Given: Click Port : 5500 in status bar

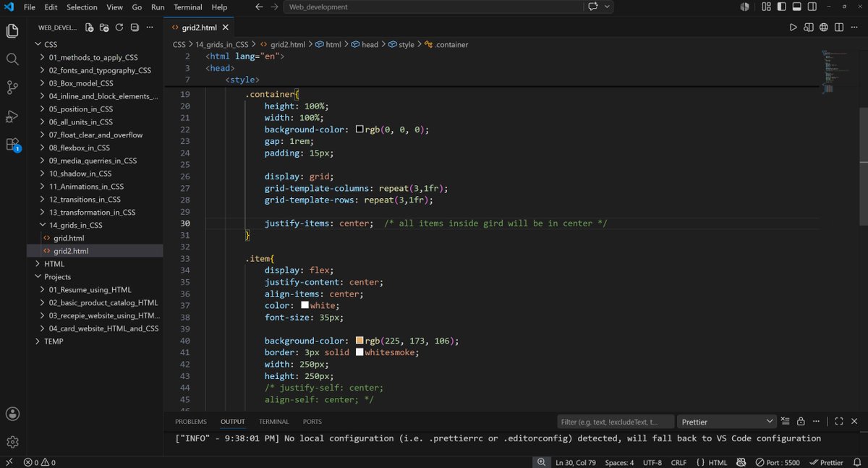Looking at the screenshot, I should pos(778,462).
